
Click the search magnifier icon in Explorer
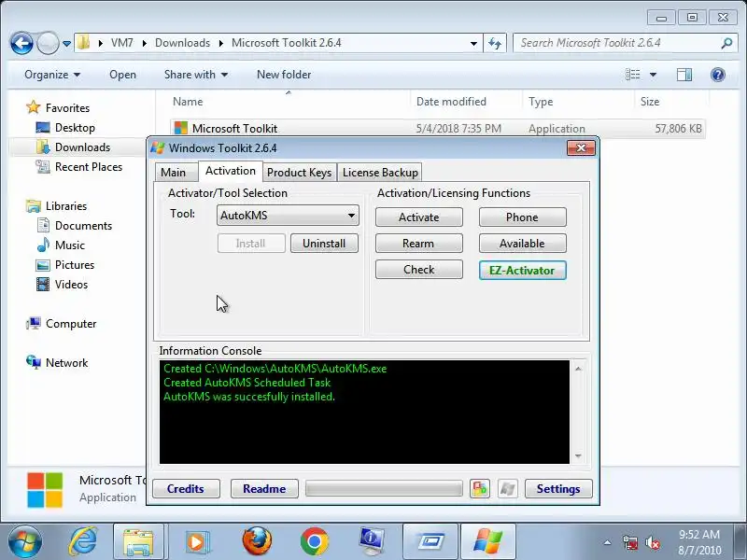[726, 43]
